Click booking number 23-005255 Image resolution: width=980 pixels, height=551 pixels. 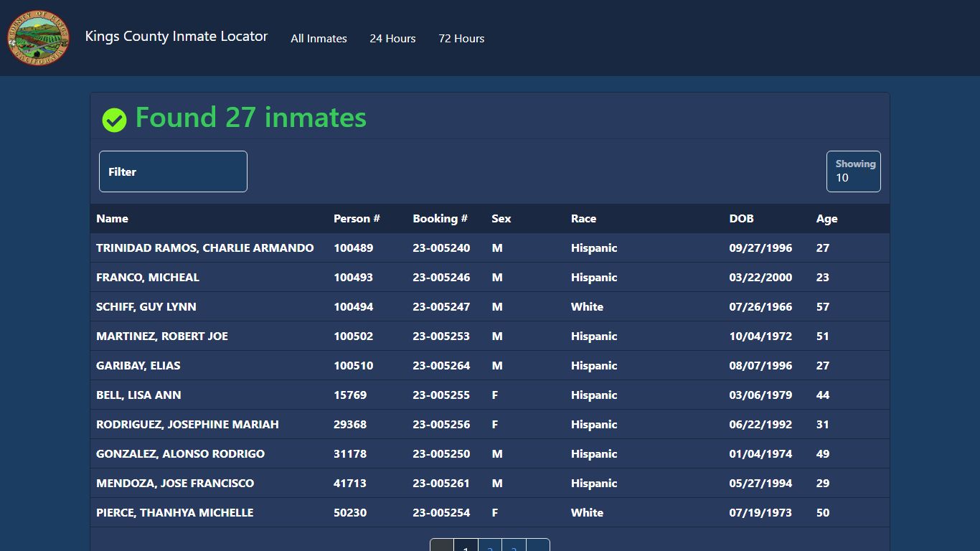click(x=441, y=395)
